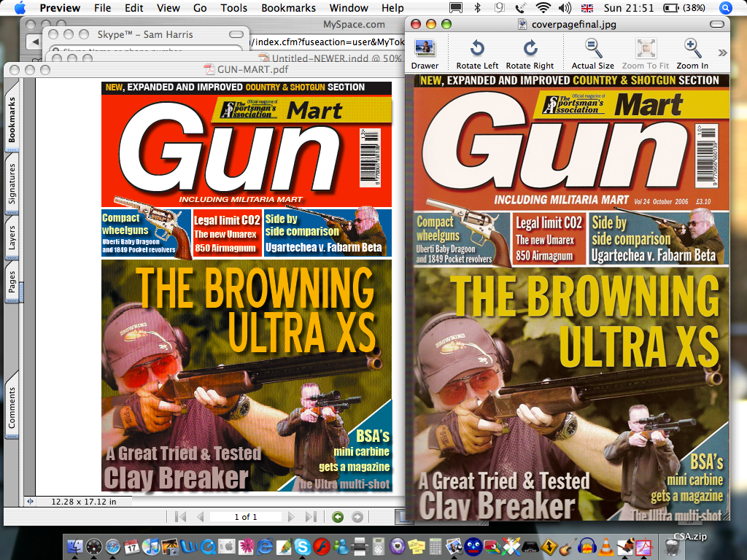Open Adobe Acrobat from the Dock
The height and width of the screenshot is (560, 747).
click(x=643, y=547)
